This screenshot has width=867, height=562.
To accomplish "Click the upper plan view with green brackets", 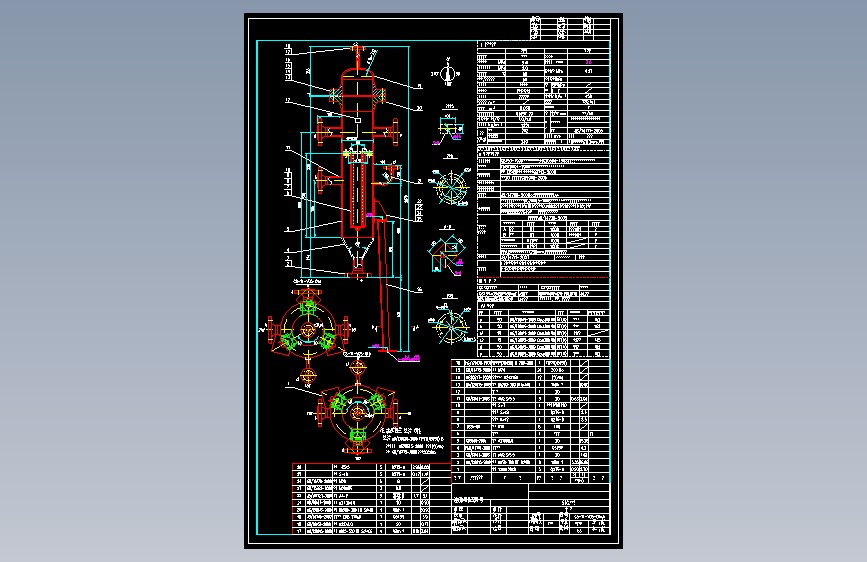I will pos(307,331).
